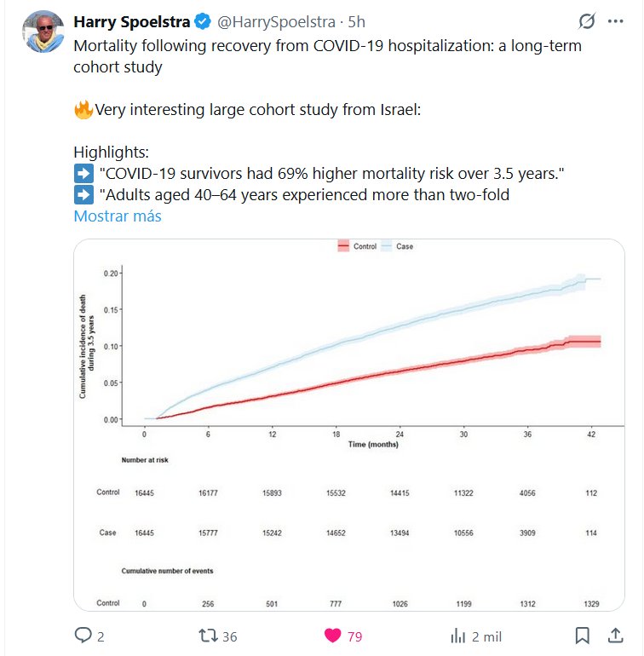Open the three-dot more options menu
644x656 pixels.
(x=616, y=21)
